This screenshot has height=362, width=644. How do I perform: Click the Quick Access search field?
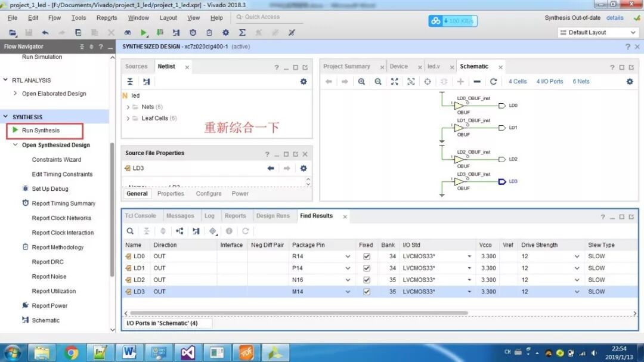[x=269, y=17]
